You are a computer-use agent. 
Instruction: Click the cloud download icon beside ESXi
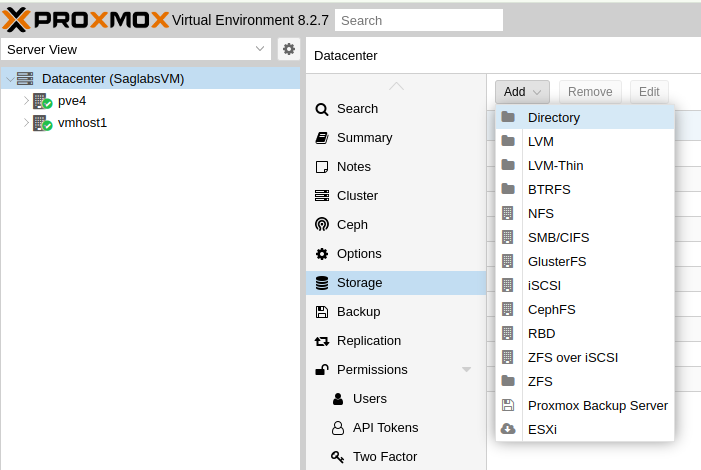[x=508, y=429]
